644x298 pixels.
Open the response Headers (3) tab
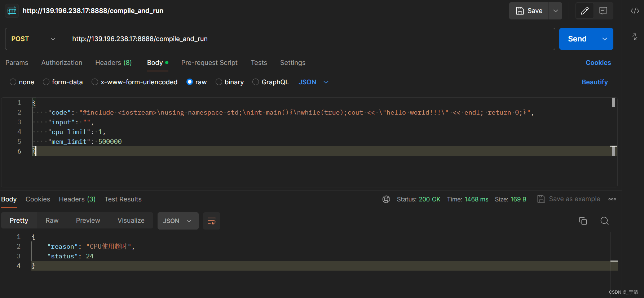click(77, 199)
